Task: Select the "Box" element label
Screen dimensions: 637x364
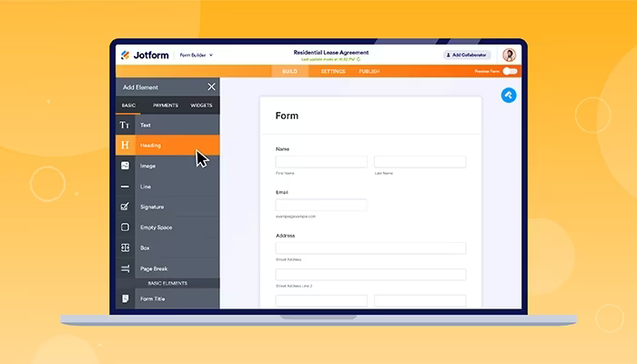Action: tap(145, 248)
